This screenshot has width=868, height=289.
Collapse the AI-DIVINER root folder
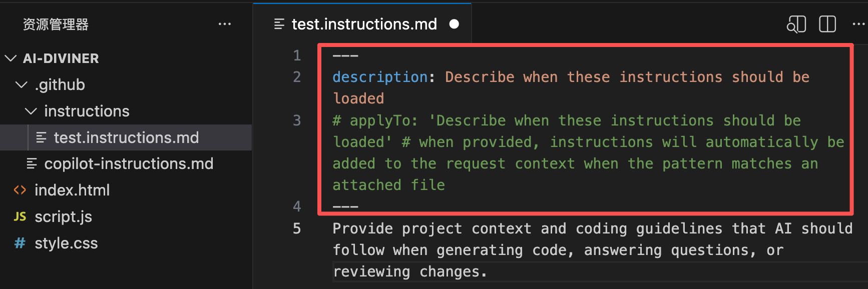click(11, 58)
